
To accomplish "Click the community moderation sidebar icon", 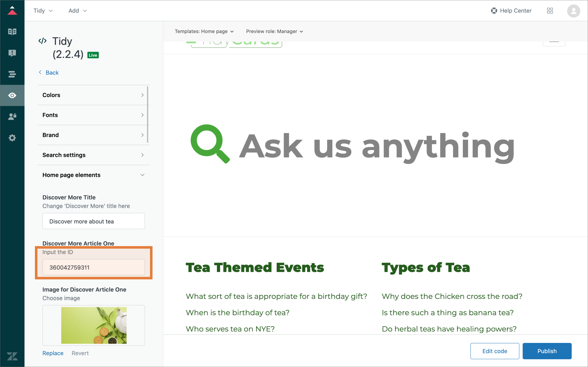I will (x=12, y=53).
